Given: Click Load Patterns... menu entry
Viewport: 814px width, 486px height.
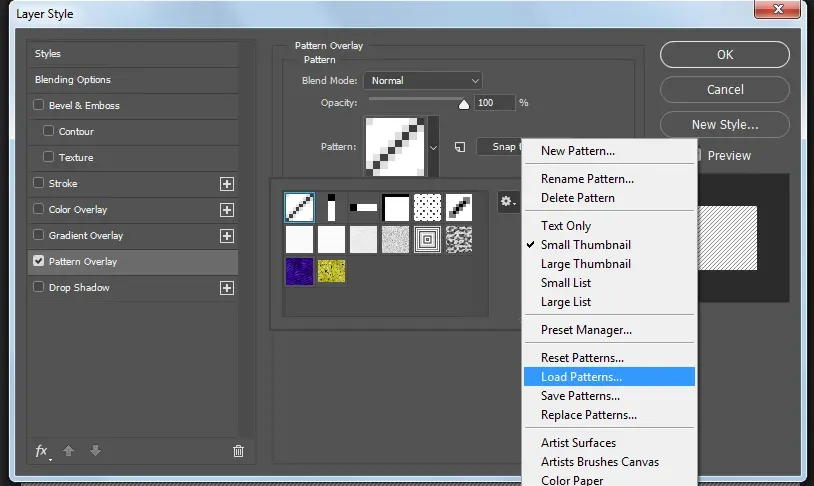Looking at the screenshot, I should point(609,377).
